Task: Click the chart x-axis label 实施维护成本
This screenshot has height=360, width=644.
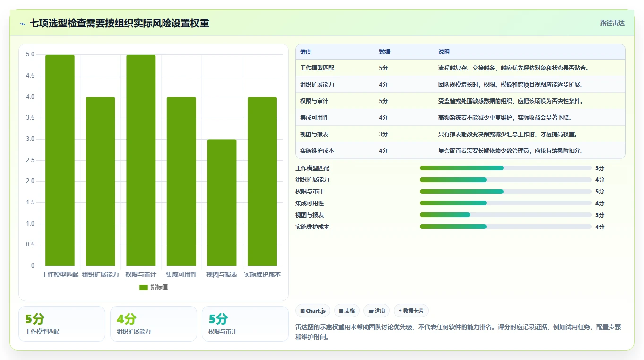Action: tap(262, 274)
